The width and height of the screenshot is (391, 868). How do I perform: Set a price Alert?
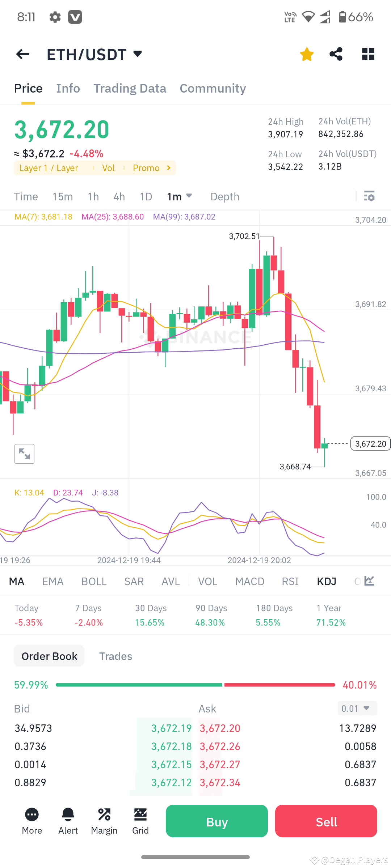[68, 821]
